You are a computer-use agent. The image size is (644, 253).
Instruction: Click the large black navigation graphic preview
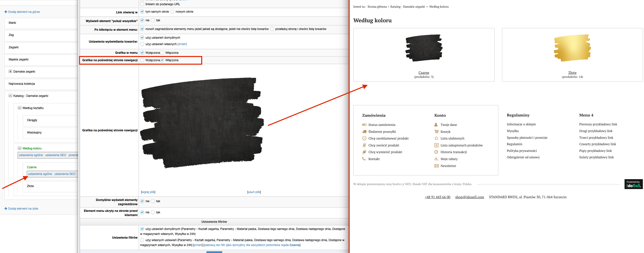[x=202, y=122]
